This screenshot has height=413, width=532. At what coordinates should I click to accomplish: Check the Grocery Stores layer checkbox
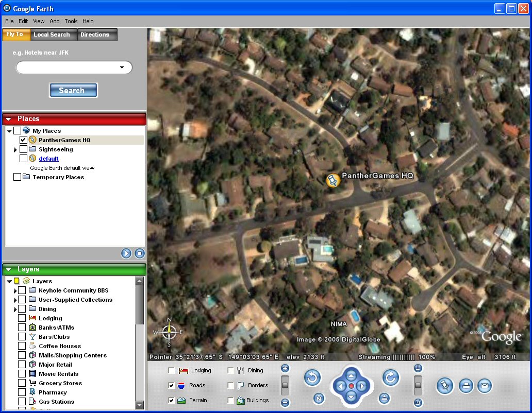(x=22, y=383)
